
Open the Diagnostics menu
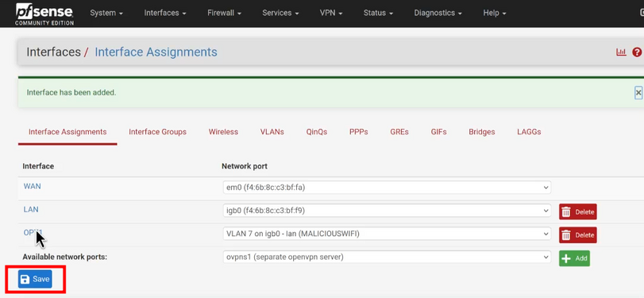[438, 14]
